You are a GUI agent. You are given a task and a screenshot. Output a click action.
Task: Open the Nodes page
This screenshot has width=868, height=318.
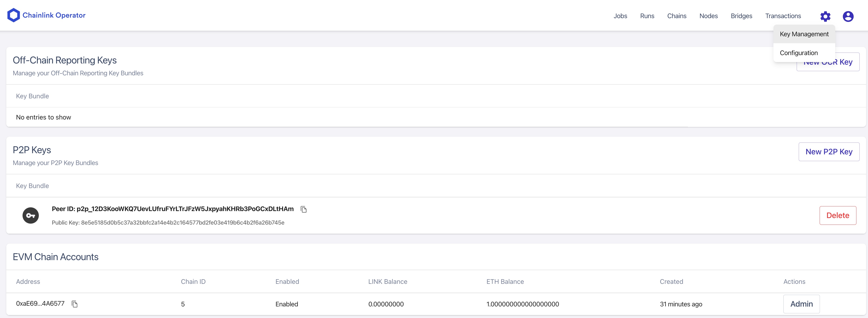pos(708,16)
